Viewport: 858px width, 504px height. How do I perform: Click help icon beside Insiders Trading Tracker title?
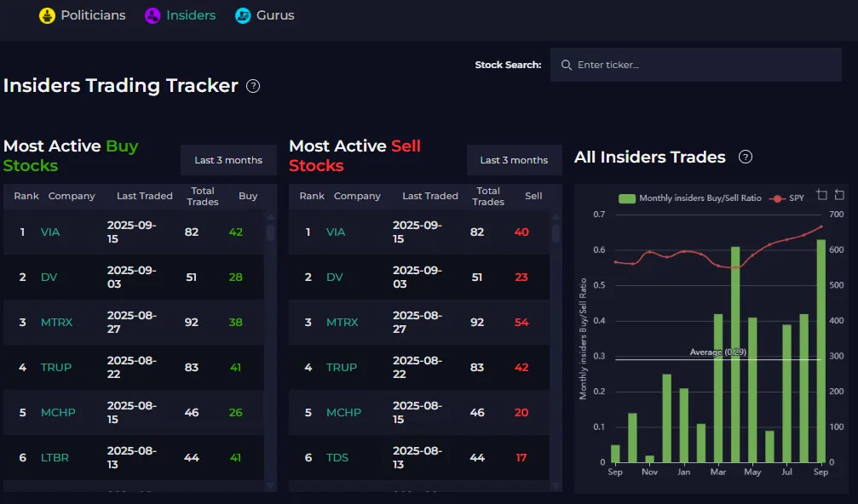253,86
